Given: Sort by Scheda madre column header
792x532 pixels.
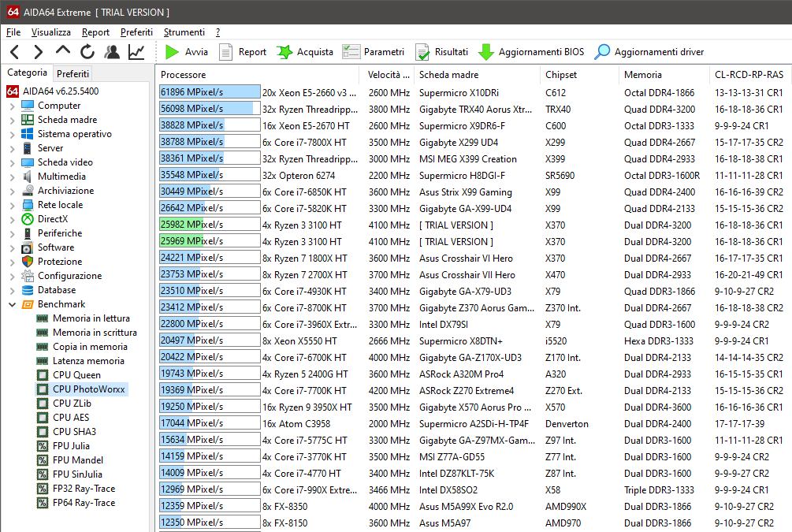Looking at the screenshot, I should click(x=478, y=74).
